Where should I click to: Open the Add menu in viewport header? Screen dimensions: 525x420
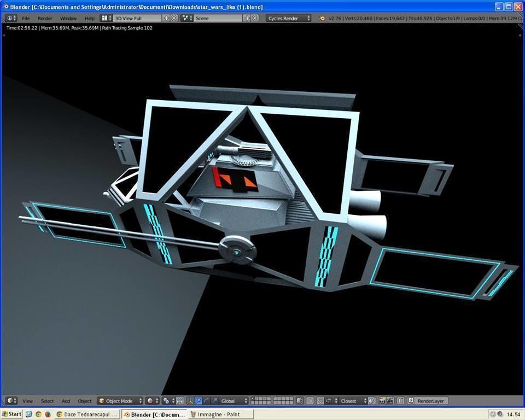(x=66, y=401)
